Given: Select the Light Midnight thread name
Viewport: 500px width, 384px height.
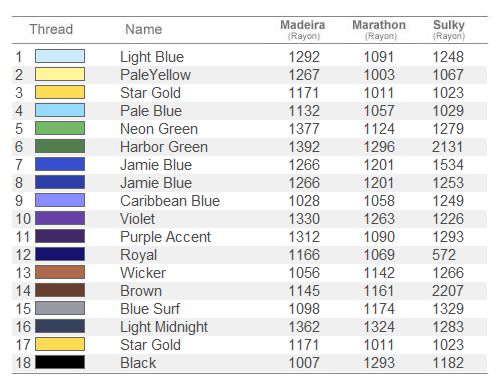Looking at the screenshot, I should (164, 327).
